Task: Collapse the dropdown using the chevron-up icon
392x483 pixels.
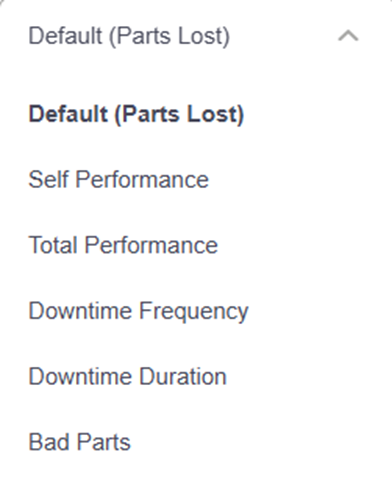Action: [348, 36]
